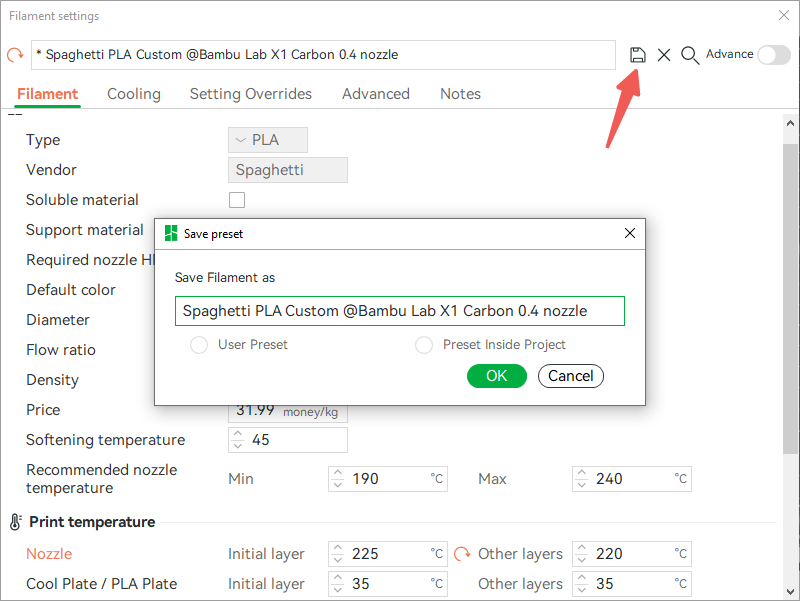Click the save preset floppy disk icon
Image resolution: width=800 pixels, height=601 pixels.
coord(637,55)
